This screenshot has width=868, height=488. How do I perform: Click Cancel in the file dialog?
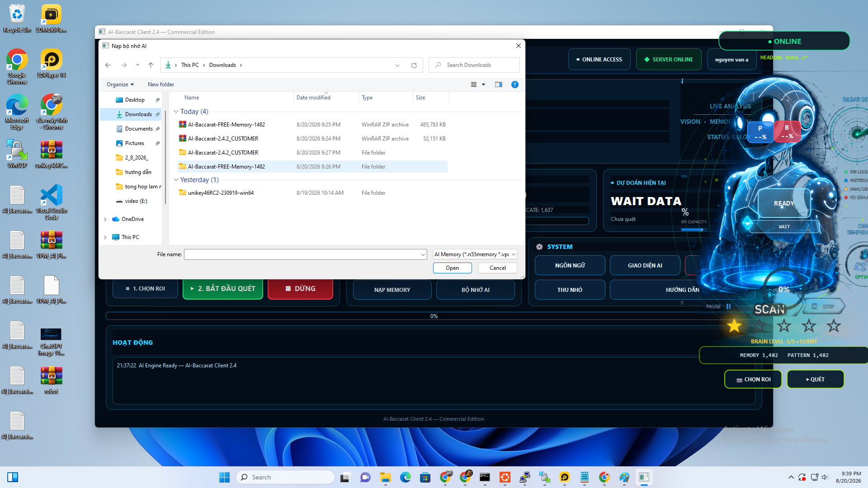click(x=498, y=268)
